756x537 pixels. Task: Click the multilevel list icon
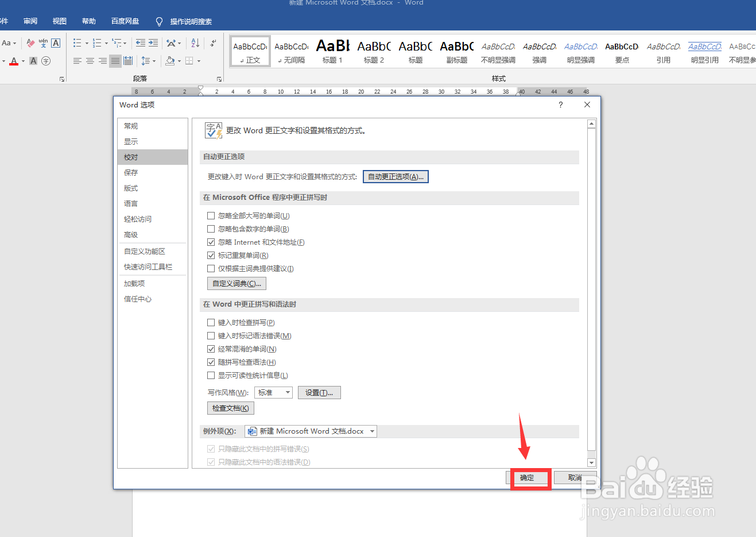click(x=117, y=43)
